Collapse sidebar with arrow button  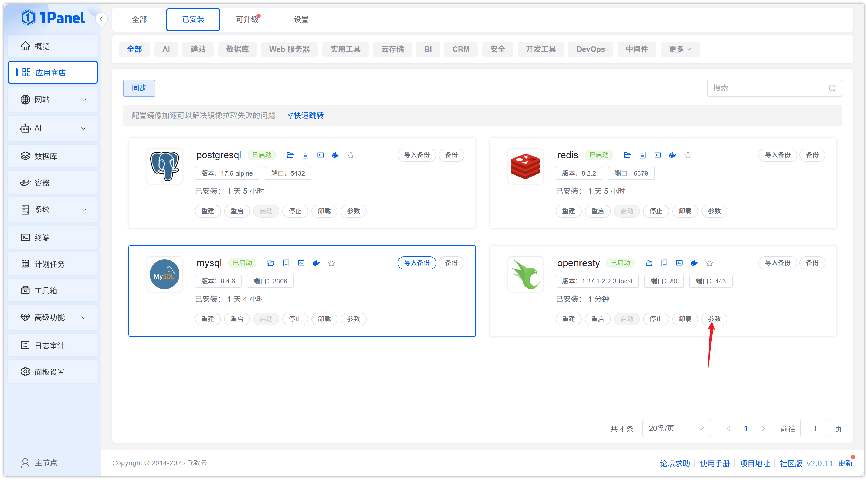[x=101, y=19]
